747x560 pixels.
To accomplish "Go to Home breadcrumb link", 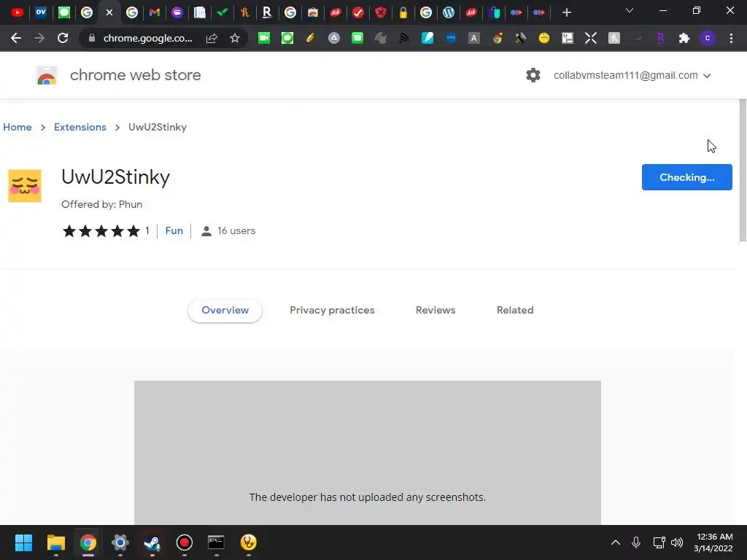I will (18, 127).
